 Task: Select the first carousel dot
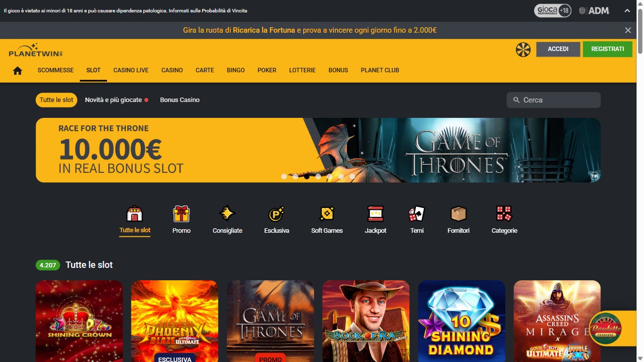[x=284, y=176]
